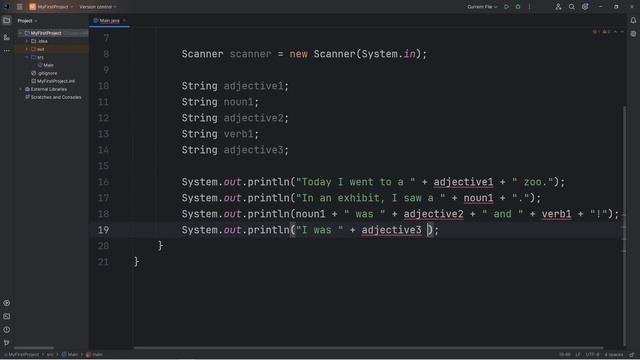Select the .gitignore file
The width and height of the screenshot is (640, 360).
tap(44, 73)
